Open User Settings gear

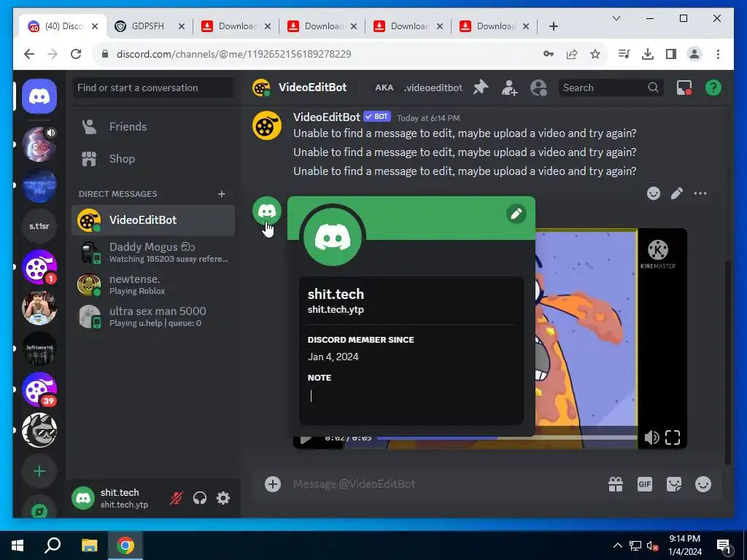(x=223, y=498)
